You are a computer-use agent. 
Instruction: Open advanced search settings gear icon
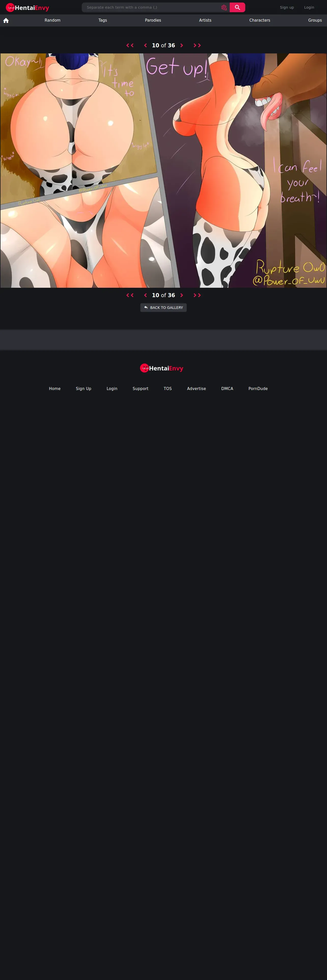pos(224,7)
